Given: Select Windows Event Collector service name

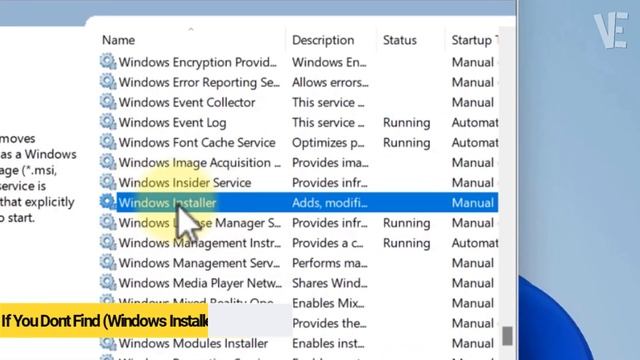Looking at the screenshot, I should 187,102.
